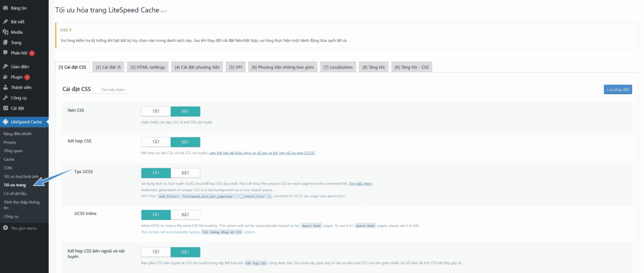Click the add_filter litespeed_ucss_per_pagetype code snippet
Viewport: 644px width, 273px height.
pos(215,196)
